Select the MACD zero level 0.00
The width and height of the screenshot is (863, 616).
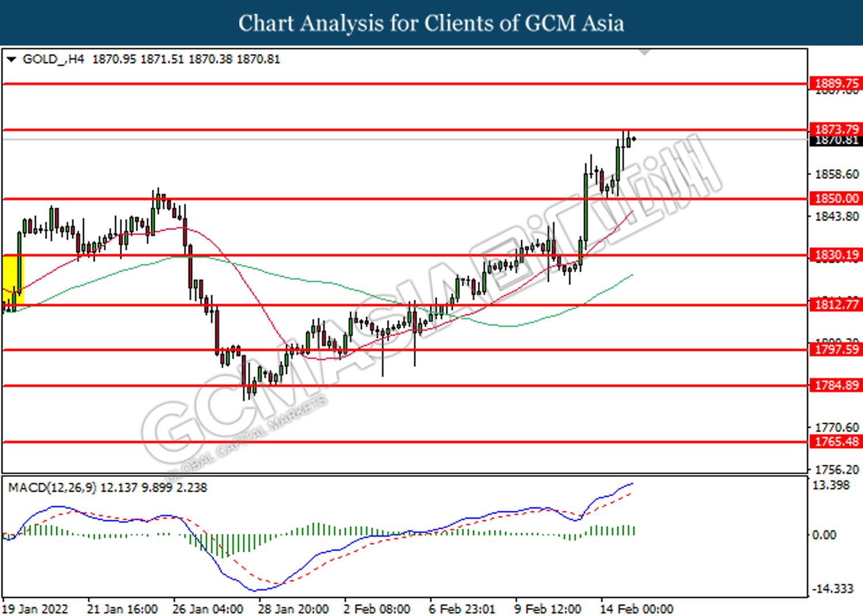point(824,535)
